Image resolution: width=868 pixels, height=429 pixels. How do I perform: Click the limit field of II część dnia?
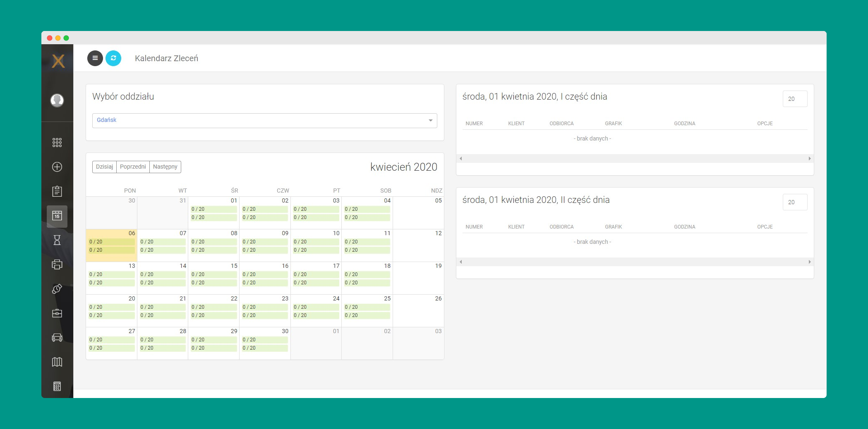pos(795,202)
